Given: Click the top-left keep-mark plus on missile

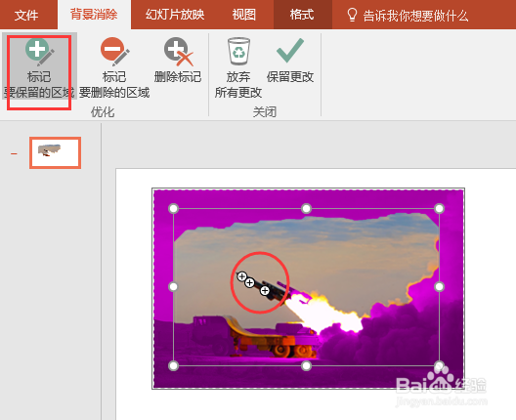Looking at the screenshot, I should [242, 276].
